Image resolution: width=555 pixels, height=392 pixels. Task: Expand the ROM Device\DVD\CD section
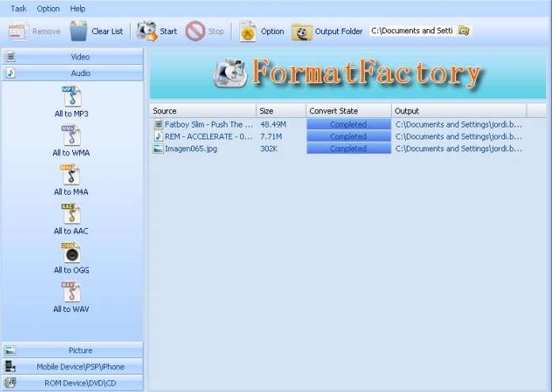coord(73,382)
